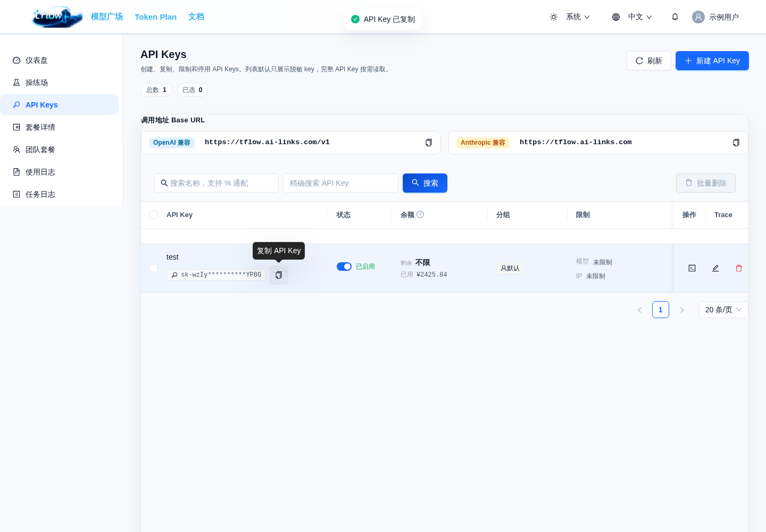Viewport: 766px width, 532px height.
Task: Click the 批量删除 button
Action: [x=706, y=183]
